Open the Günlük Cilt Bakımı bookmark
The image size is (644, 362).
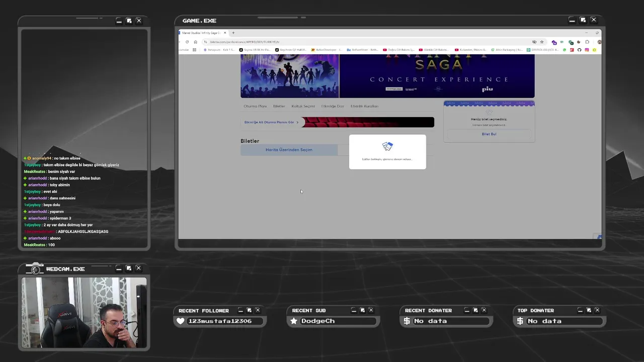(x=434, y=50)
